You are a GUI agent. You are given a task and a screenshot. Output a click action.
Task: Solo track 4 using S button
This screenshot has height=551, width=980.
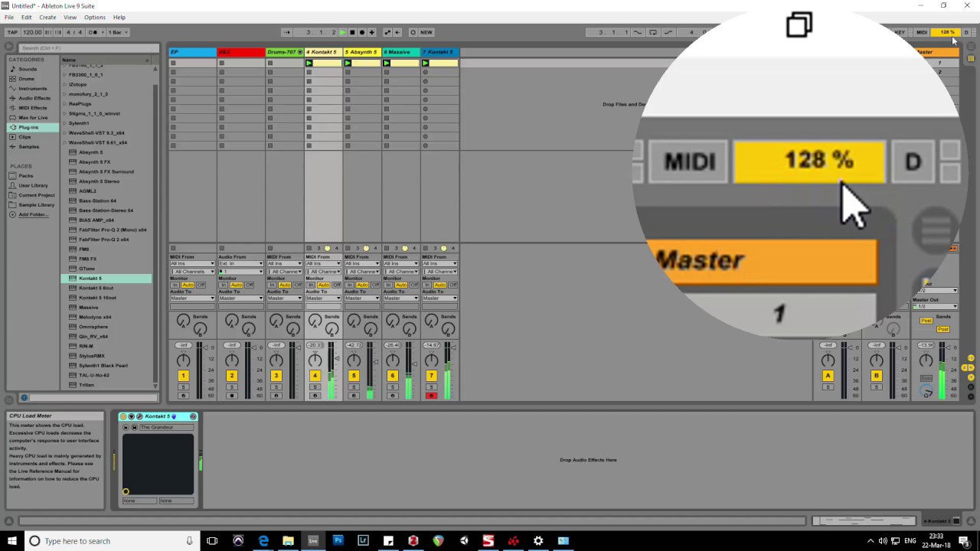click(315, 386)
